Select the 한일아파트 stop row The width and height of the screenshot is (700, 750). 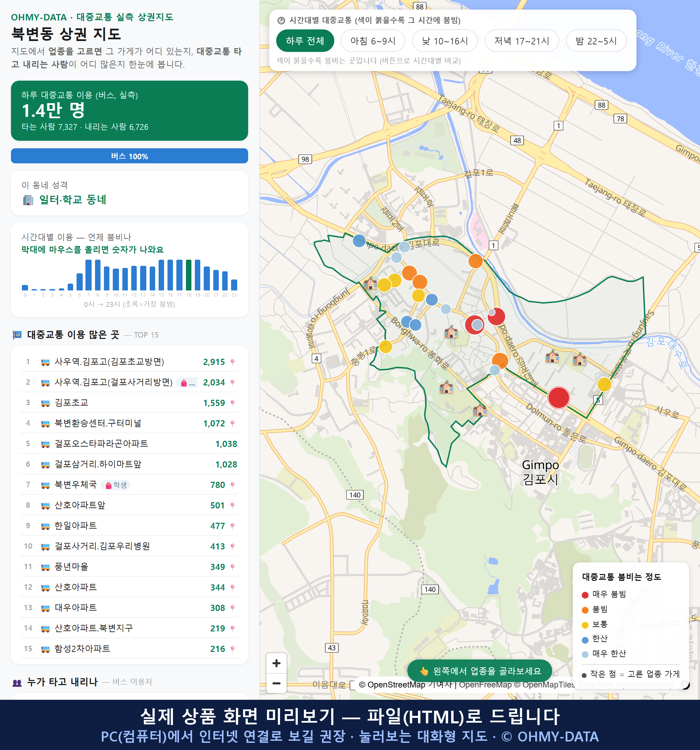130,526
